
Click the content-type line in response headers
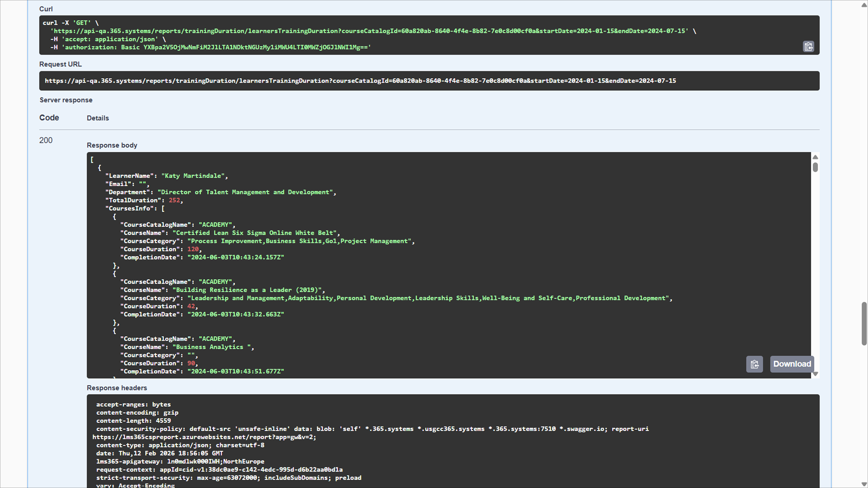pos(180,446)
